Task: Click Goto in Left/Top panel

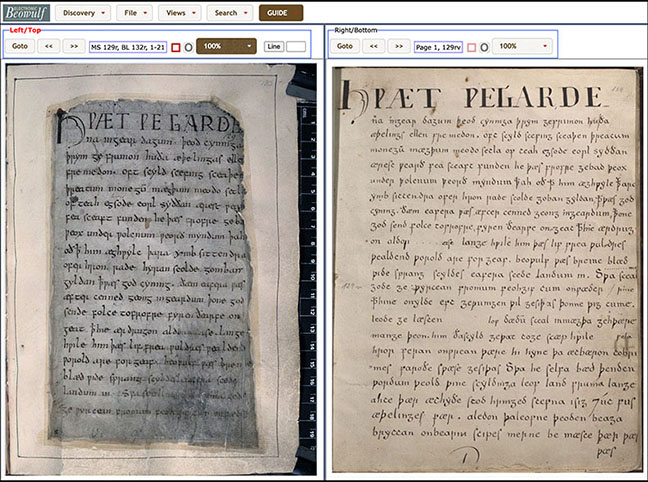Action: tap(20, 46)
